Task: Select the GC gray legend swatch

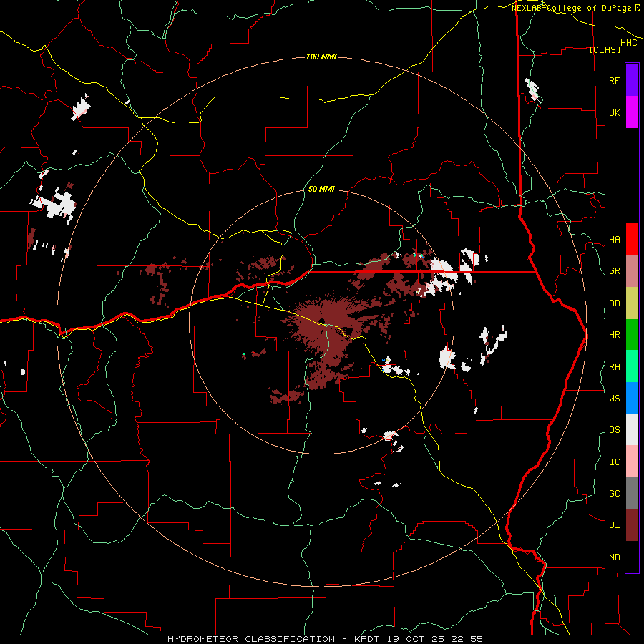Action: (632, 493)
